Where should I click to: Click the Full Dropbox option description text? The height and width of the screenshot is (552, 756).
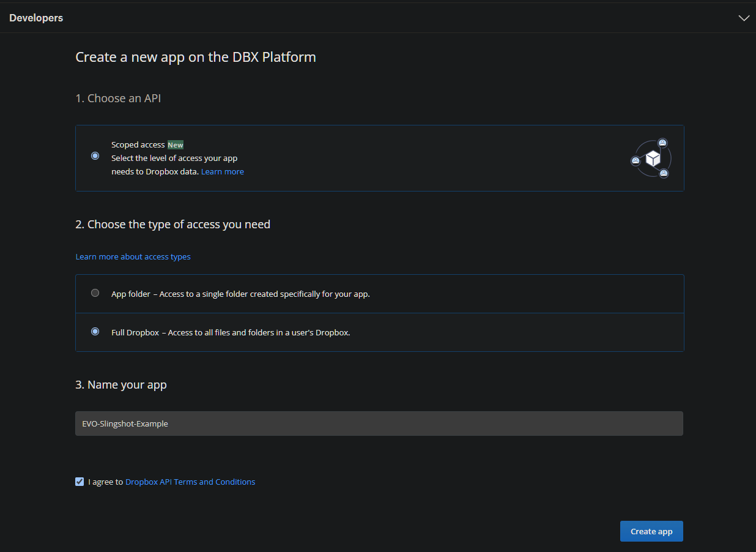231,333
